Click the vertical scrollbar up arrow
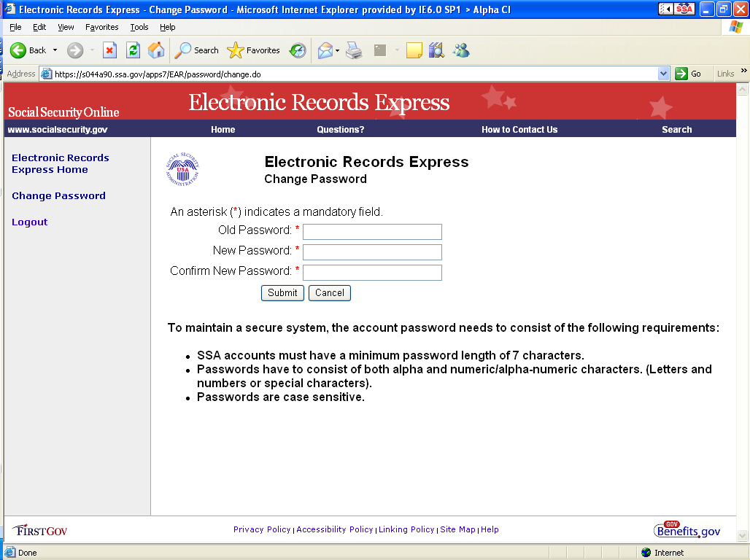Viewport: 750px width, 560px height. click(743, 89)
